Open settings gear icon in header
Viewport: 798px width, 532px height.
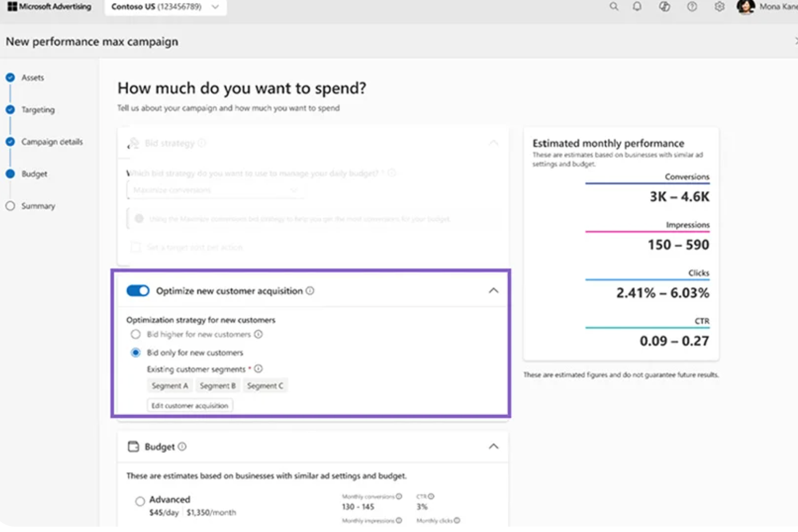tap(720, 7)
